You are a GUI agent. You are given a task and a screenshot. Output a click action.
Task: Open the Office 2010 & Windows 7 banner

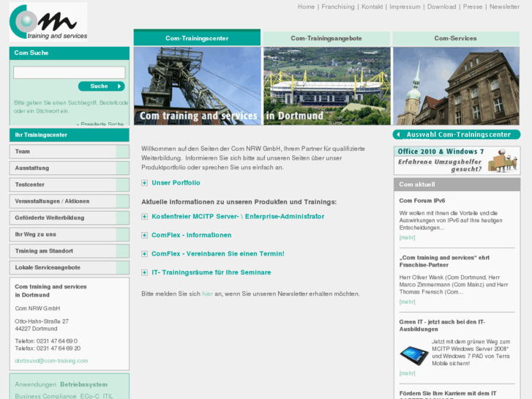pyautogui.click(x=457, y=160)
